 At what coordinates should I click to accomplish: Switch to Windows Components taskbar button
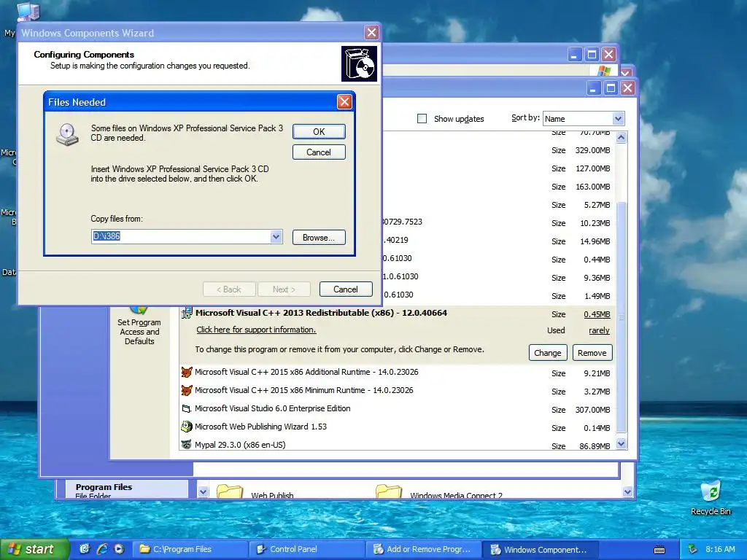(540, 550)
